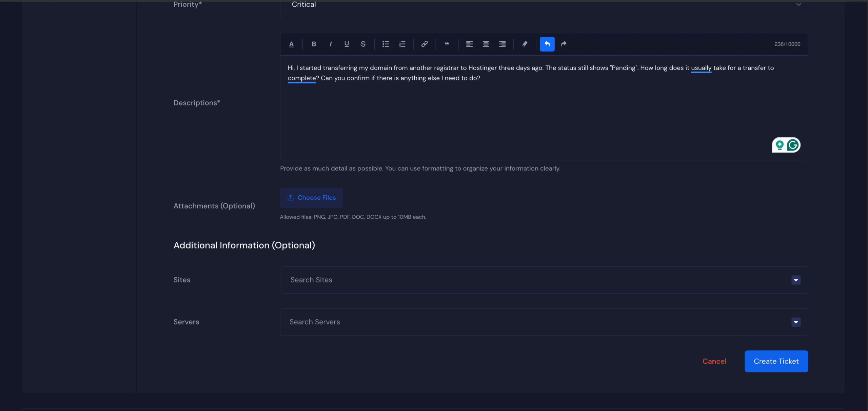Viewport: 868px width, 411px height.
Task: Insert a hyperlink
Action: [424, 44]
